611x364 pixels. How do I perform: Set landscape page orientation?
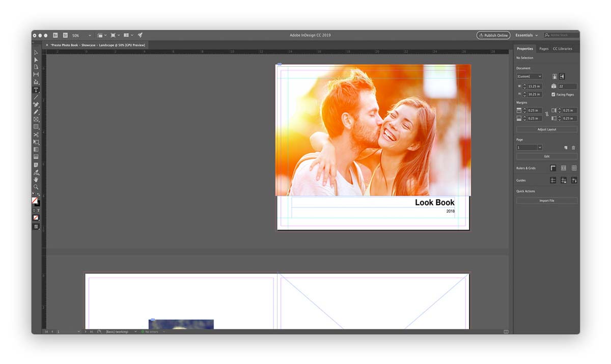click(x=562, y=76)
